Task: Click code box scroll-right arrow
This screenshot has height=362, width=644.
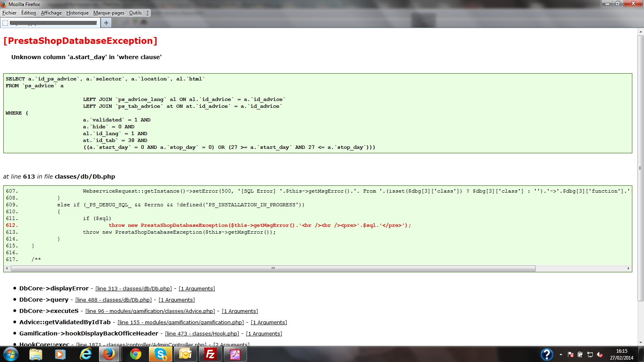Action: tap(628, 268)
